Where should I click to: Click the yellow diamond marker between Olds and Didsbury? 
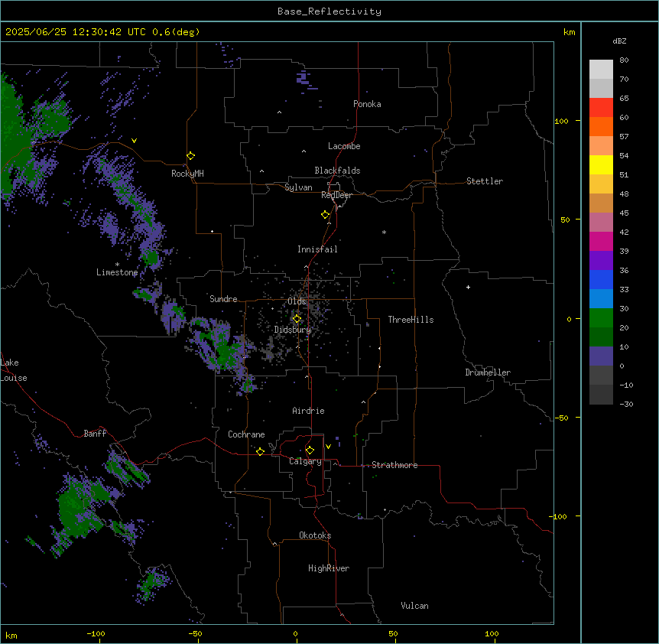coord(297,319)
